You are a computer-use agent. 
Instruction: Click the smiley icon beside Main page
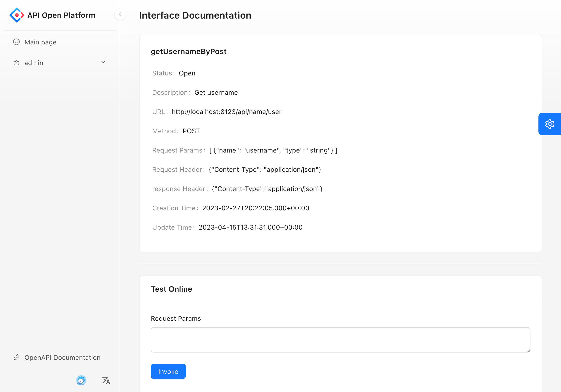[x=16, y=42]
